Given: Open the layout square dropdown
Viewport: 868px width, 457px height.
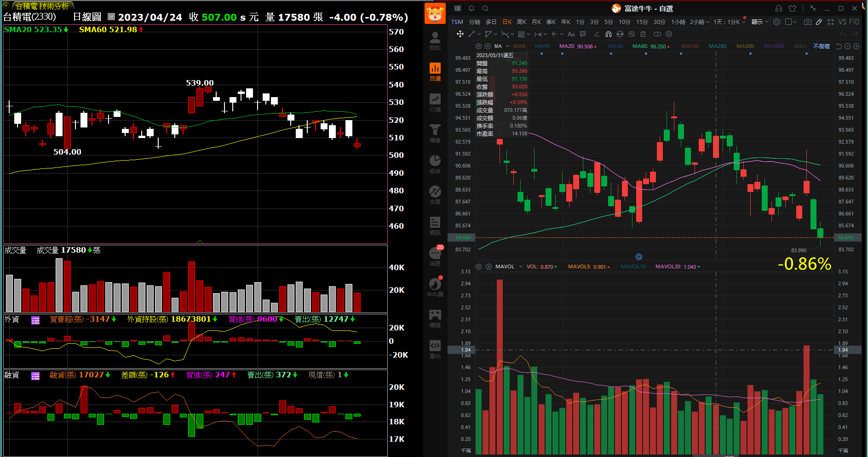Looking at the screenshot, I should pyautogui.click(x=791, y=22).
